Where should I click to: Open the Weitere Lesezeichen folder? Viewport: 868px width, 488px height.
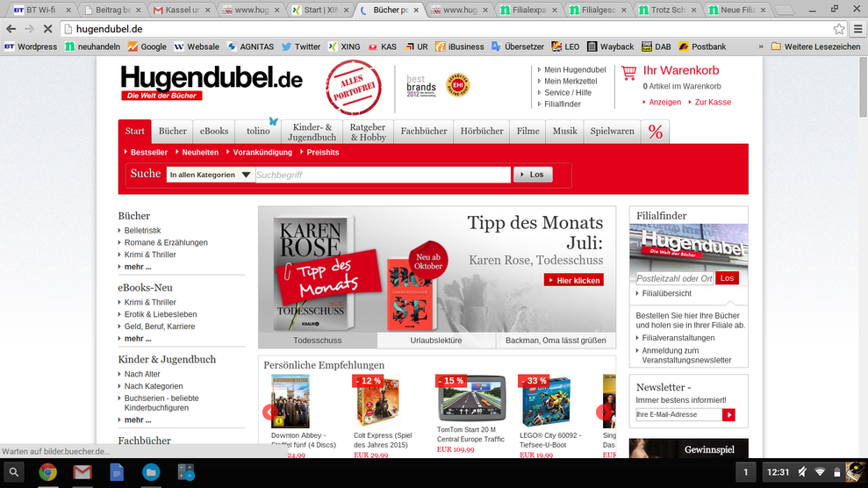816,47
